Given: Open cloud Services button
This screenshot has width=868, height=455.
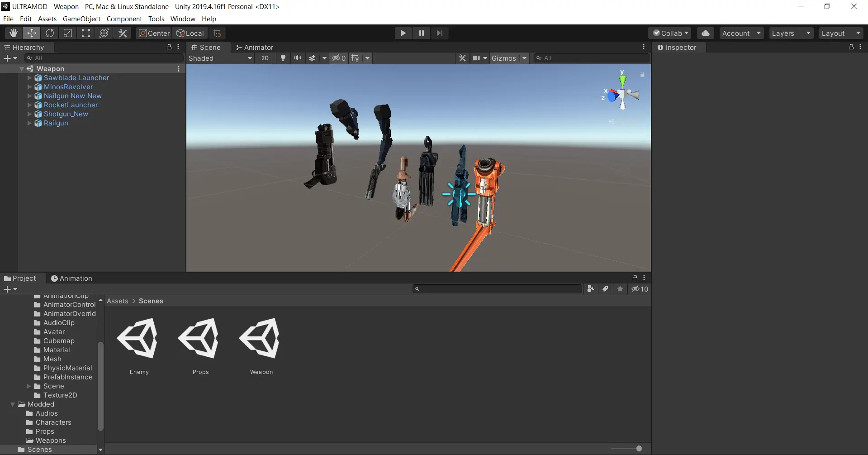Looking at the screenshot, I should click(x=706, y=33).
